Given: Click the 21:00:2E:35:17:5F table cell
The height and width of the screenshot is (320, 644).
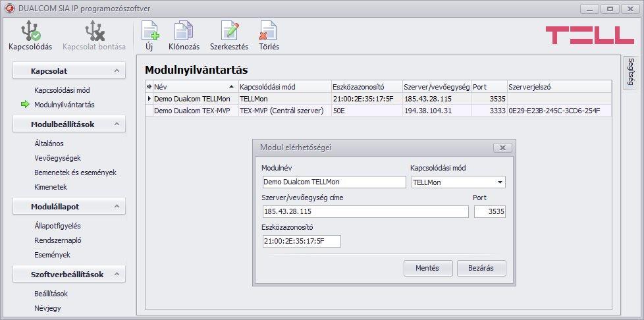Looking at the screenshot, I should [x=367, y=99].
